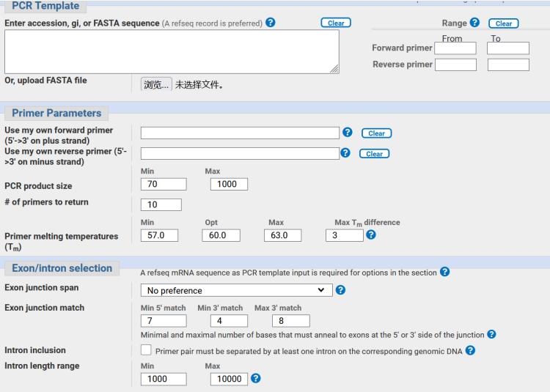Enable the Intron inclusion checkbox
Viewport: 550px width, 392px height.
(147, 351)
